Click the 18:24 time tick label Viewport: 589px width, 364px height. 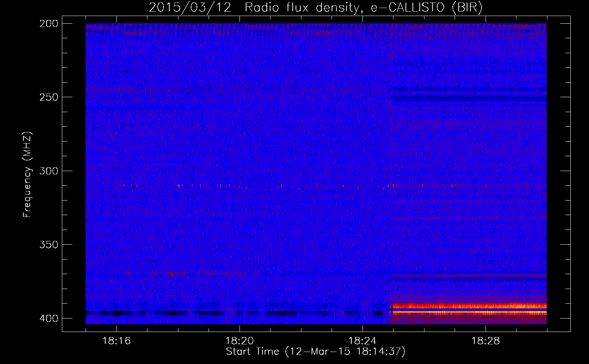[363, 341]
